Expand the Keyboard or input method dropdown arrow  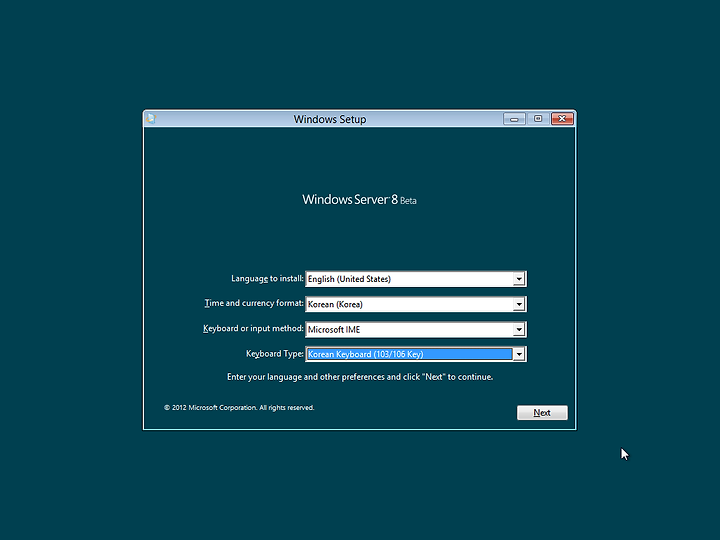pos(519,329)
